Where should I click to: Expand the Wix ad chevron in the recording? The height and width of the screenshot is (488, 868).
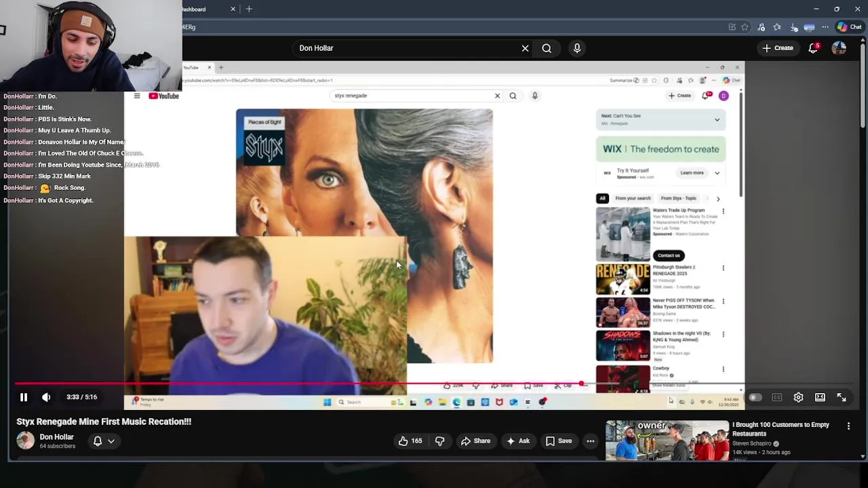pyautogui.click(x=717, y=173)
